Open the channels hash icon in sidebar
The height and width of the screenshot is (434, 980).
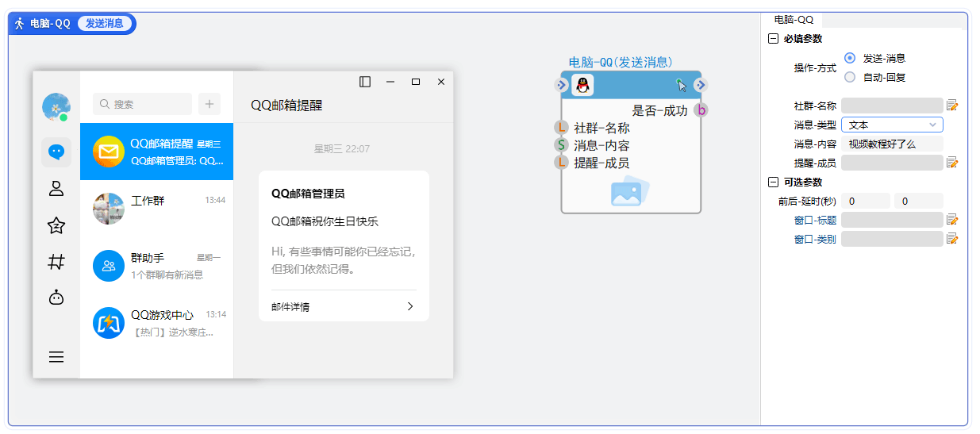click(x=56, y=262)
